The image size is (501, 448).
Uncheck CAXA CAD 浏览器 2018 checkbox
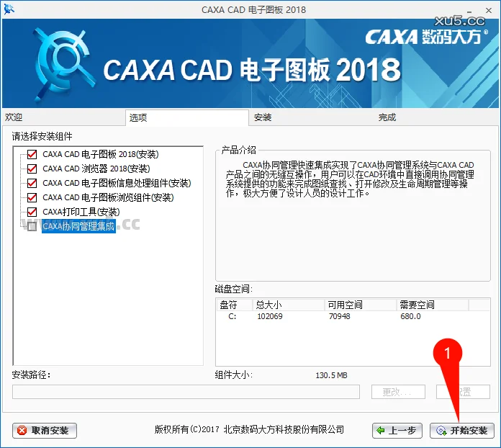(x=32, y=169)
